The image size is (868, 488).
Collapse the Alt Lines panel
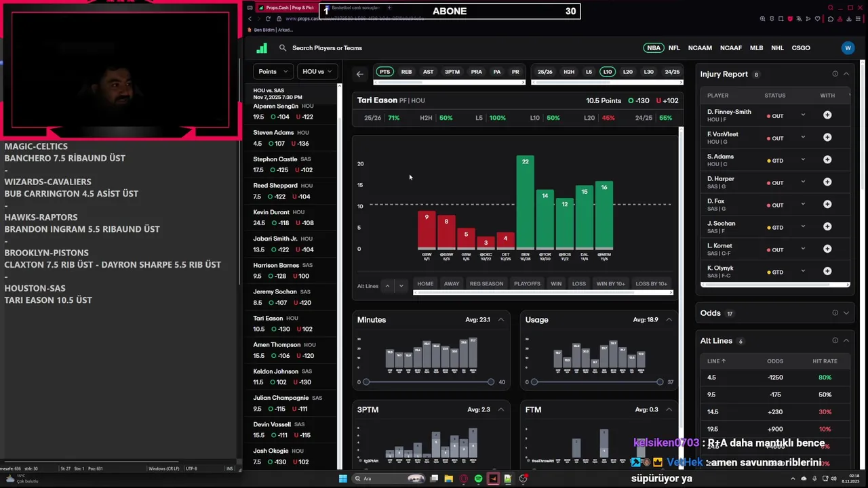tap(846, 341)
